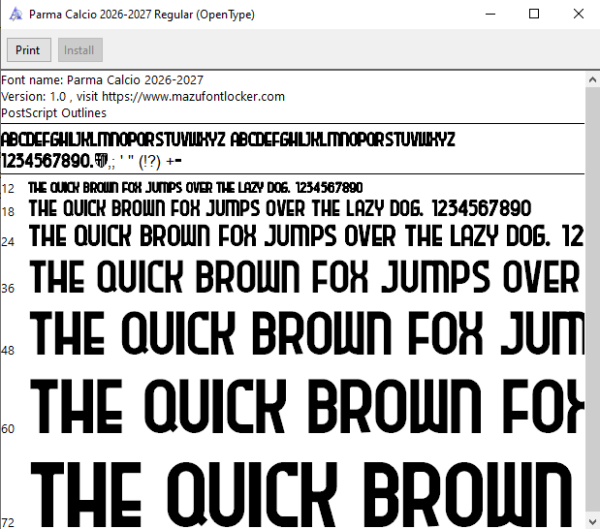Image resolution: width=600 pixels, height=529 pixels.
Task: Click the size label 48
Action: pos(8,350)
